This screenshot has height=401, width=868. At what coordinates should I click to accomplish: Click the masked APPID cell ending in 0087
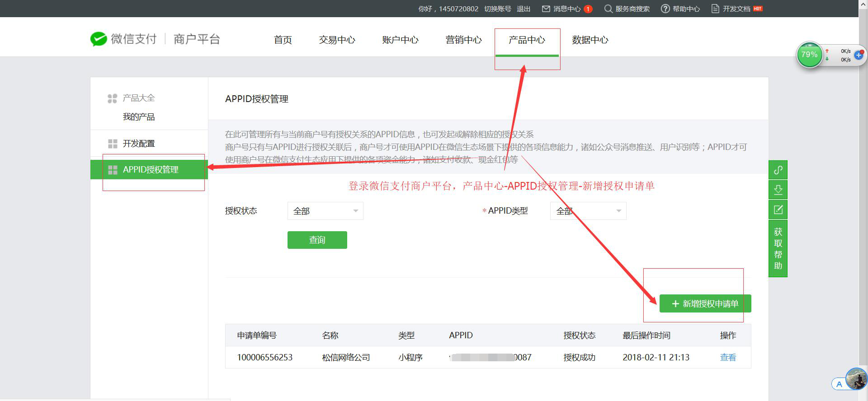[x=491, y=357]
